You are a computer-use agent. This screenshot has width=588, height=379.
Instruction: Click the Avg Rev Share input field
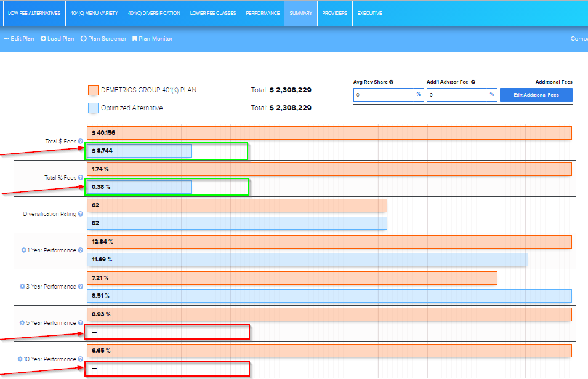pyautogui.click(x=384, y=95)
